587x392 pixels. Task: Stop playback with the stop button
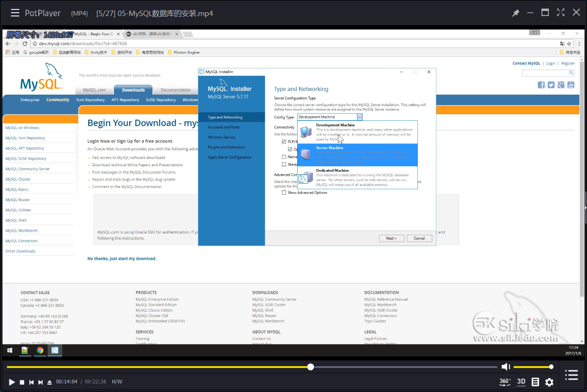point(22,382)
